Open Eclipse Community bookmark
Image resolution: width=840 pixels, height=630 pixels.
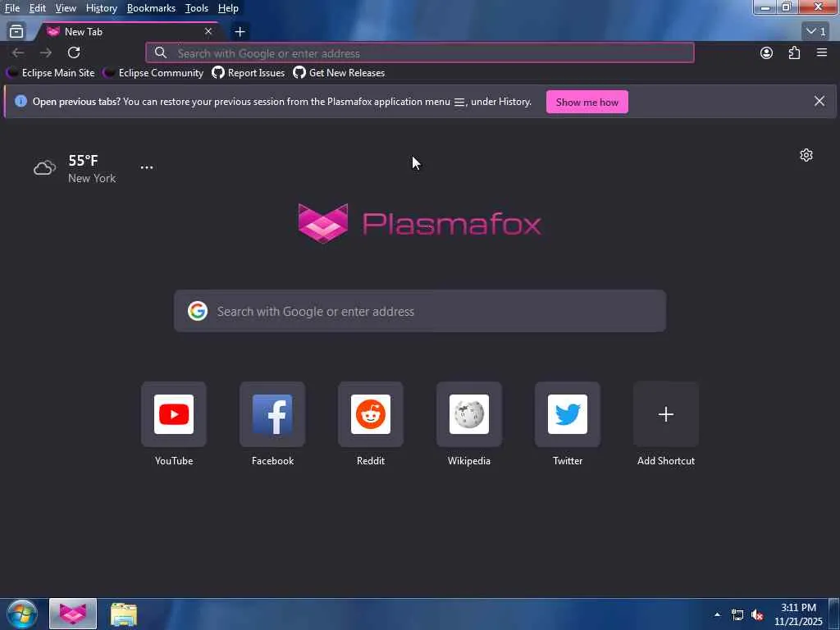(x=154, y=73)
